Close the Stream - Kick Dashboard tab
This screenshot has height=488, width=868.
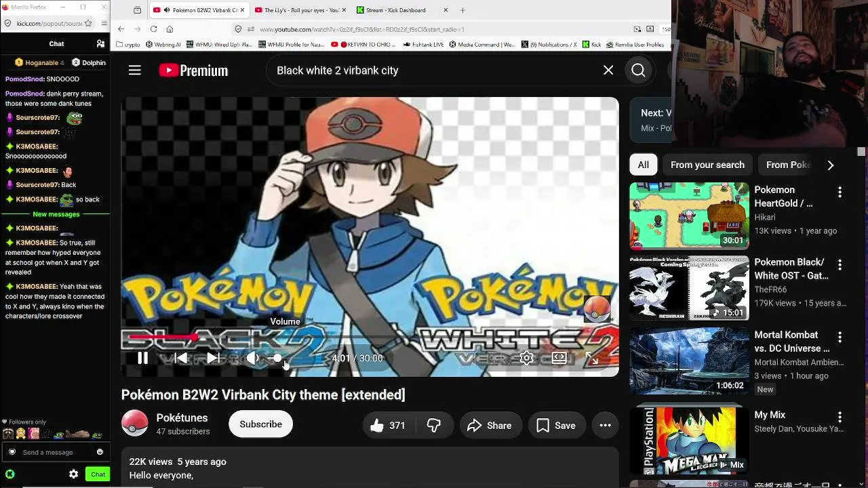[x=446, y=10]
